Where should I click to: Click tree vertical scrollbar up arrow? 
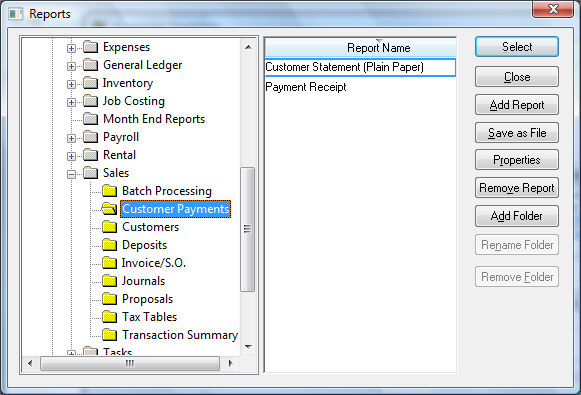click(x=248, y=47)
